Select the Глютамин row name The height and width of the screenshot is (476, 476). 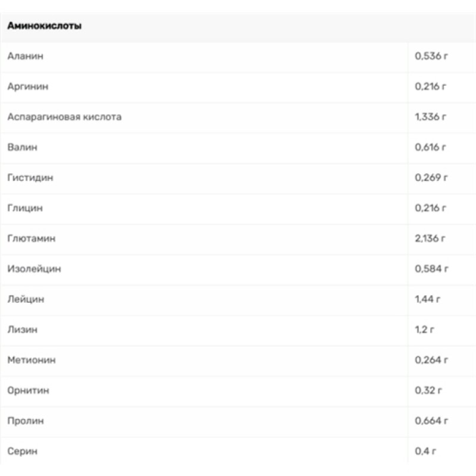(31, 239)
